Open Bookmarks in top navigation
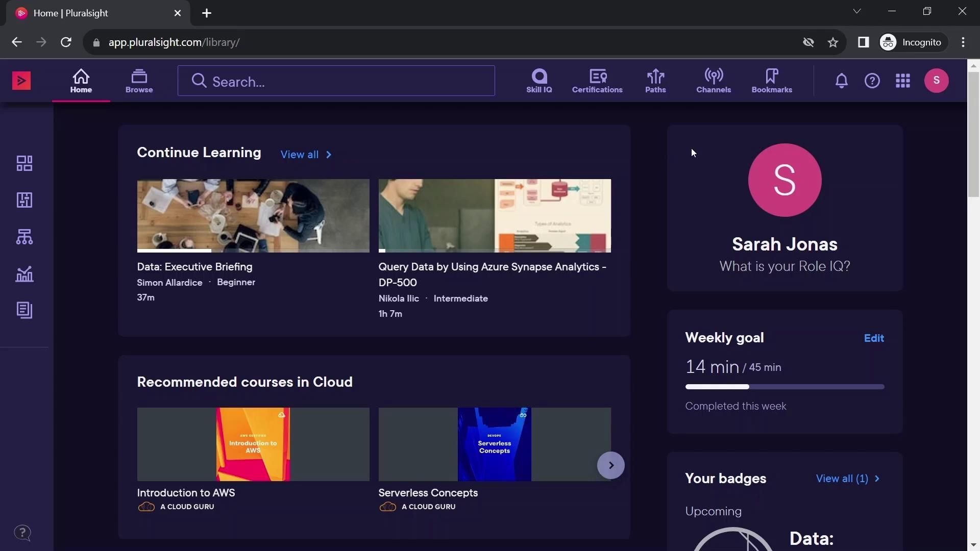This screenshot has width=980, height=551. [772, 81]
